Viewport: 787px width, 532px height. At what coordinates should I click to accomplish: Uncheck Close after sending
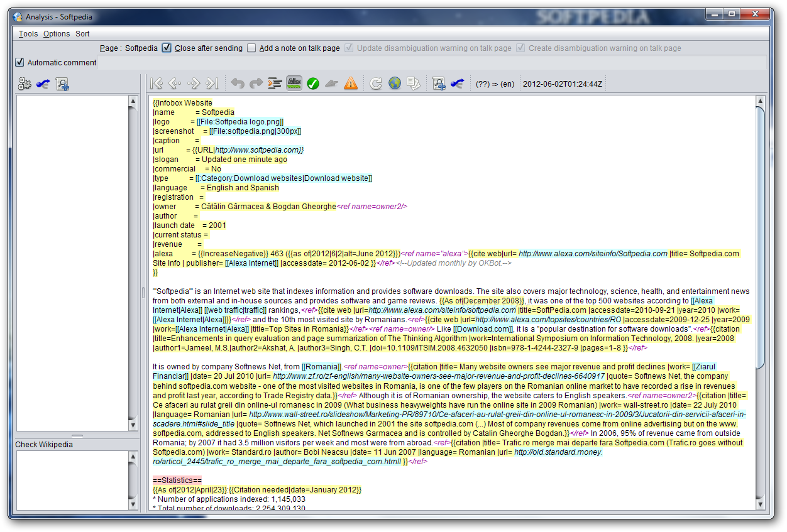(167, 48)
